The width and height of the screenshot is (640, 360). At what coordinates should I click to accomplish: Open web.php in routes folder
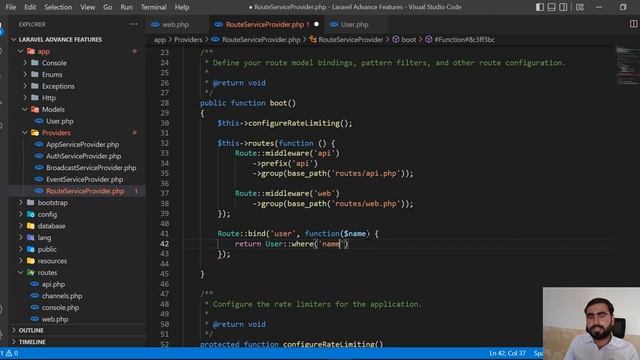click(x=55, y=319)
